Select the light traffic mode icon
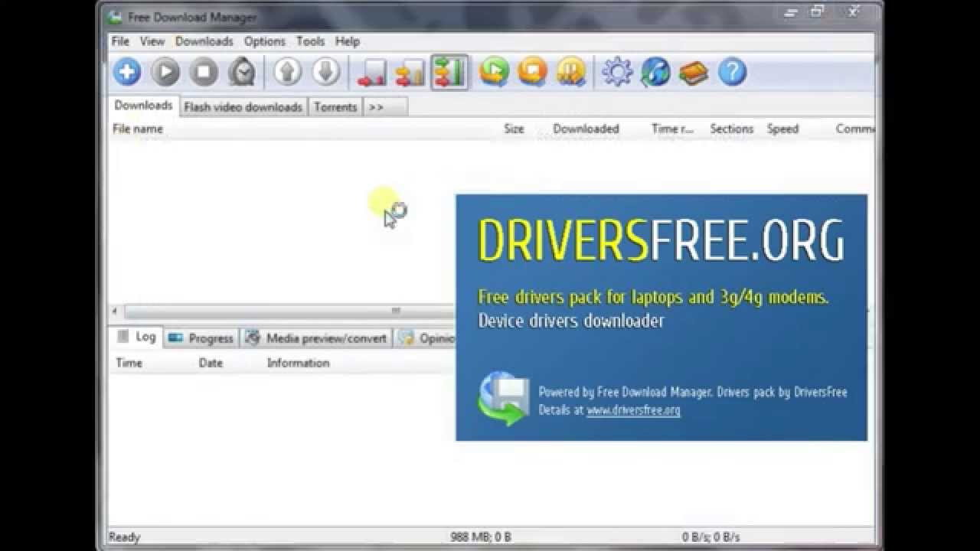The width and height of the screenshot is (980, 551). (x=372, y=73)
